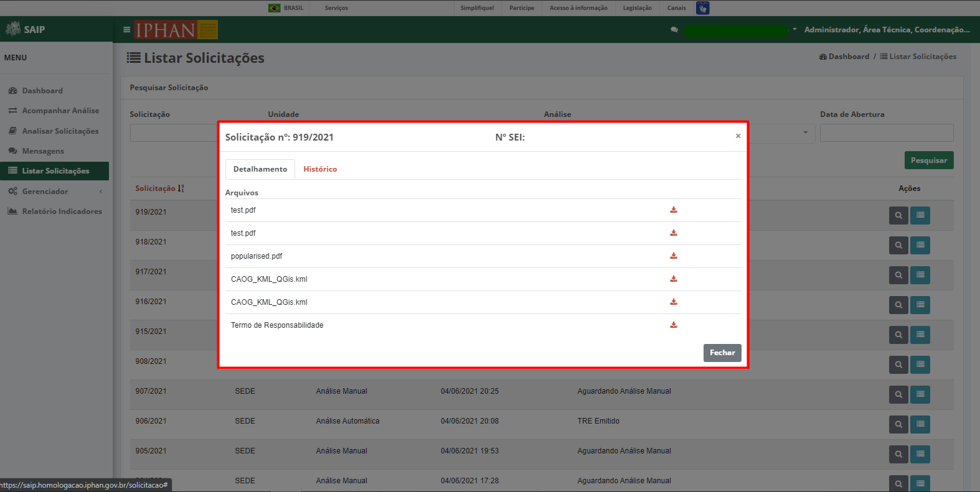Click the 04/06/2021 19:53 date cell
The height and width of the screenshot is (492, 980).
point(469,451)
